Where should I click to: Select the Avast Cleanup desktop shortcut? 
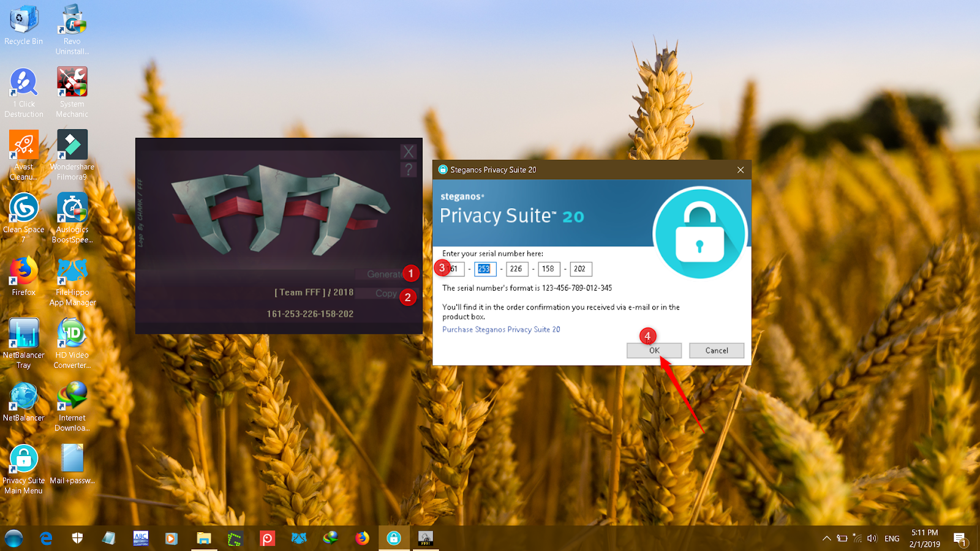[23, 156]
